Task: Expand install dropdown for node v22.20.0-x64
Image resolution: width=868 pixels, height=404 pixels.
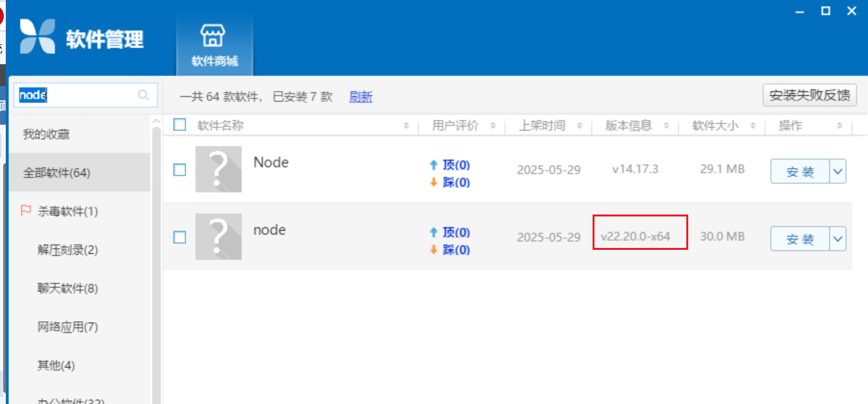Action: pos(838,239)
